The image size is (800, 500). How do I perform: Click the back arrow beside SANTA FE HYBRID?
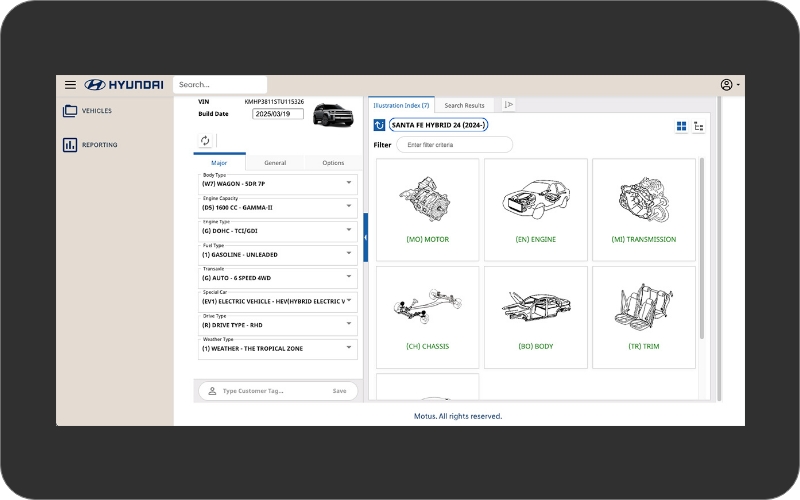[379, 125]
